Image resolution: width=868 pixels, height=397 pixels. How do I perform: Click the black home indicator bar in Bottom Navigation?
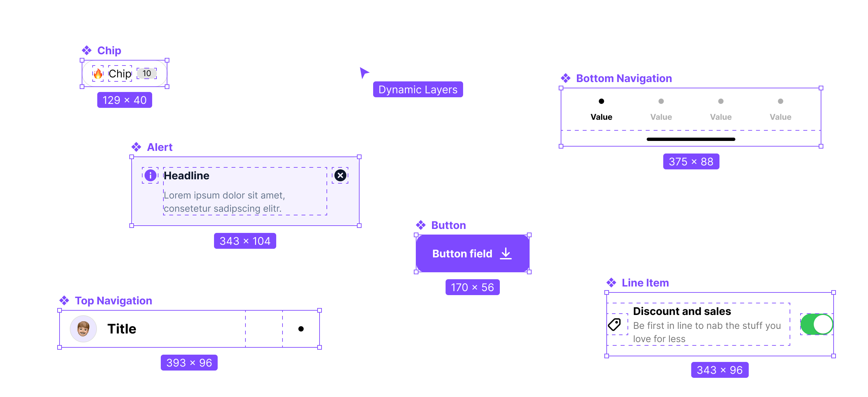pyautogui.click(x=691, y=139)
